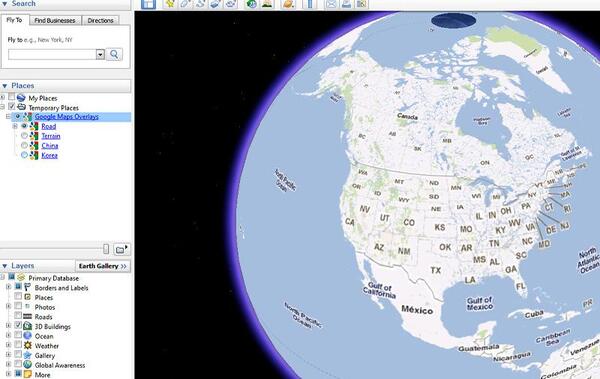The width and height of the screenshot is (600, 379).
Task: Expand the Ocean layer tree node
Action: pos(8,335)
